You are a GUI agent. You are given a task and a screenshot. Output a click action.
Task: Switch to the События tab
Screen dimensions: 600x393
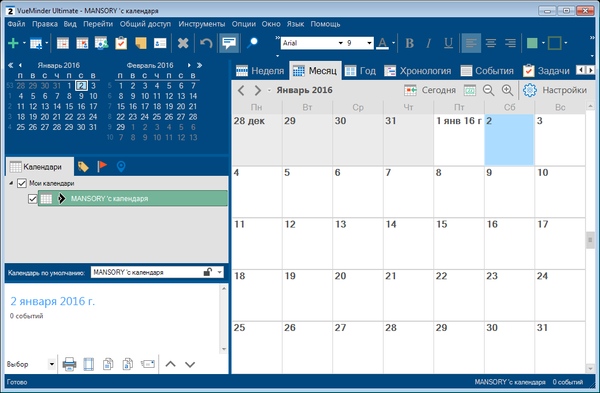tap(487, 71)
